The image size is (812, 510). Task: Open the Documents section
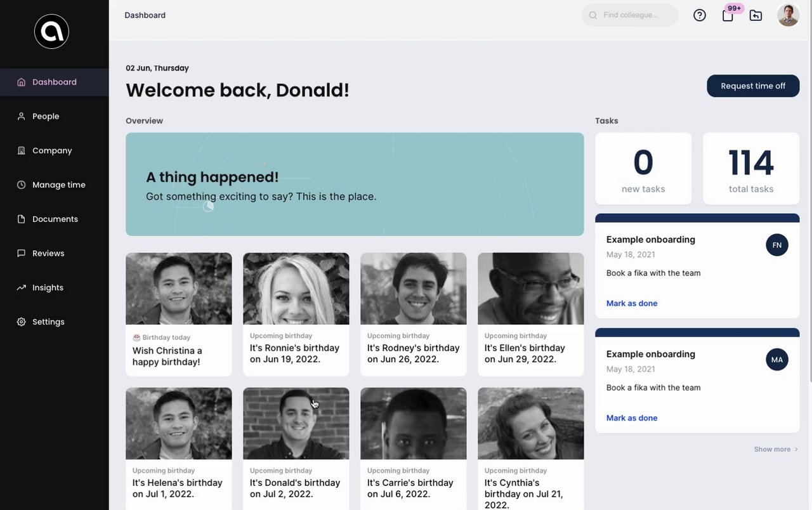55,219
